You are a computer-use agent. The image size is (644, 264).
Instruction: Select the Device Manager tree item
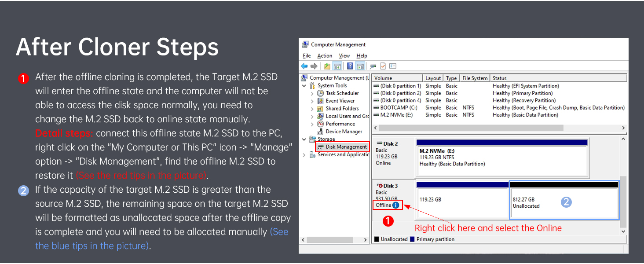click(344, 131)
